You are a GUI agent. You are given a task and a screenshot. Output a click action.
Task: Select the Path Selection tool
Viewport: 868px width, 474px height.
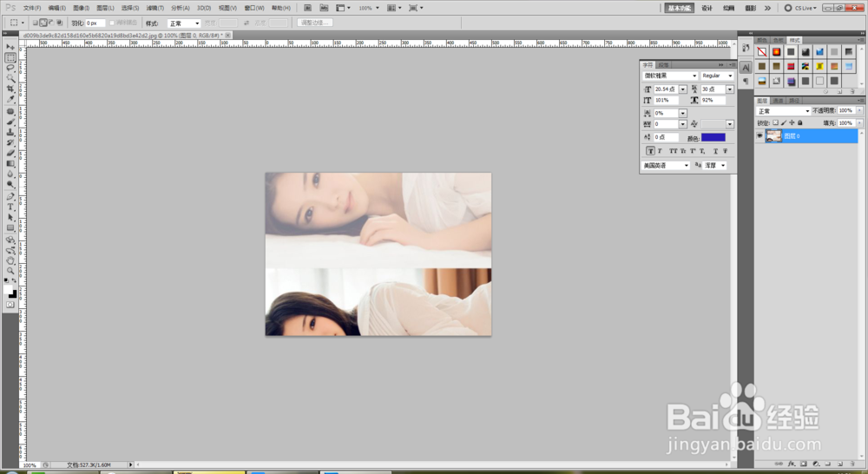click(10, 218)
